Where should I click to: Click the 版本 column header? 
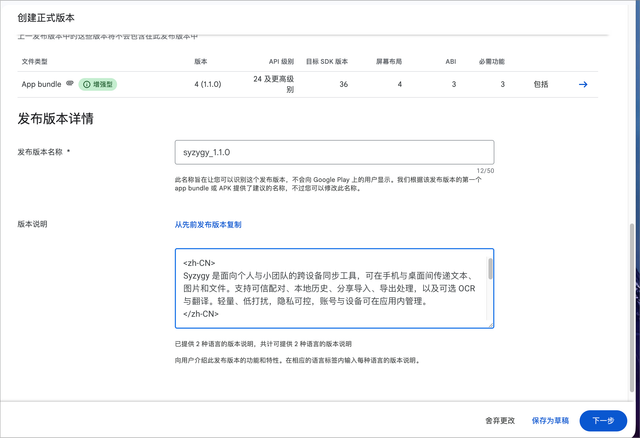click(200, 62)
